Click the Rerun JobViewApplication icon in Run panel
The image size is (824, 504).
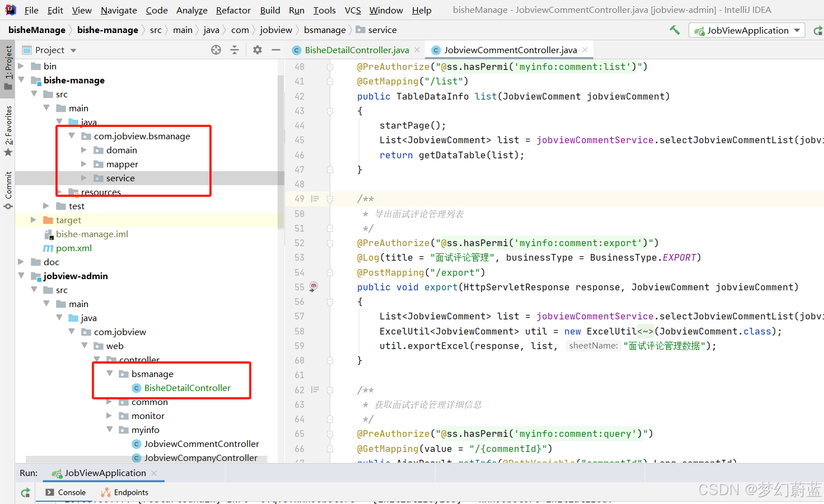[x=25, y=493]
